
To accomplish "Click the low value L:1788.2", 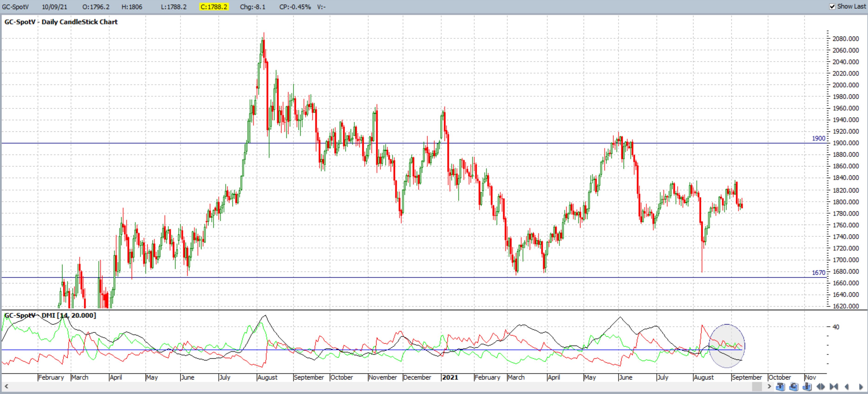I will [174, 7].
